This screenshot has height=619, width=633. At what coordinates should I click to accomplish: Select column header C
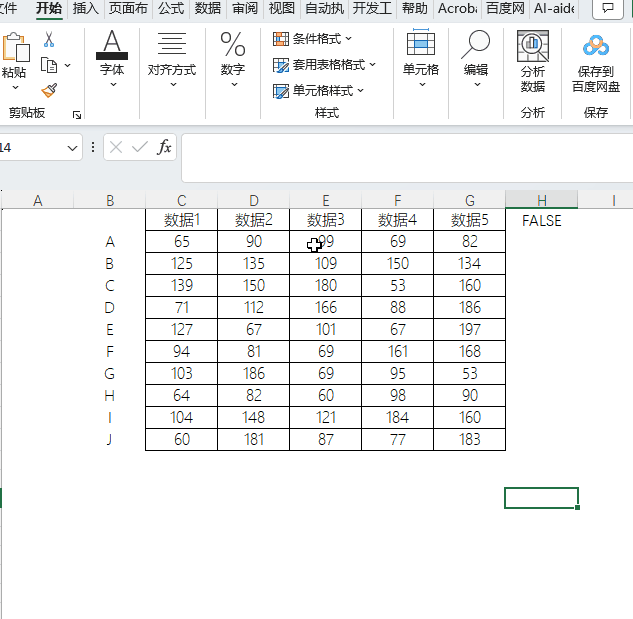182,200
